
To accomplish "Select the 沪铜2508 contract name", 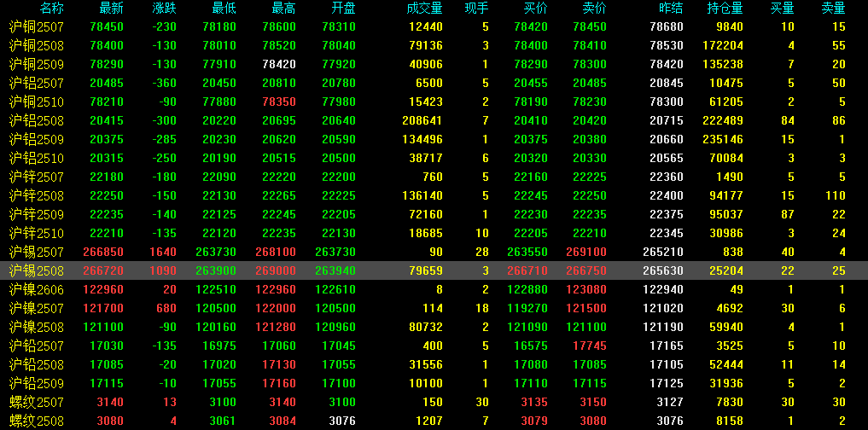I will coord(37,45).
